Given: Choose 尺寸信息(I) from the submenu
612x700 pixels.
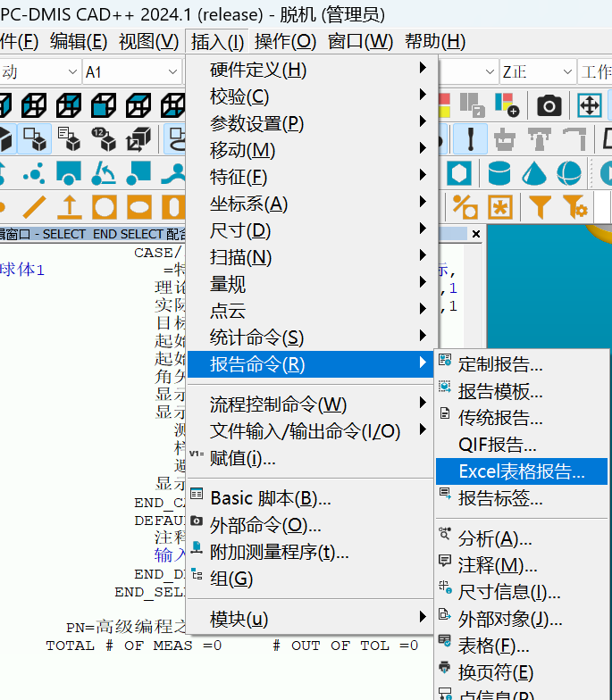Looking at the screenshot, I should (522, 592).
